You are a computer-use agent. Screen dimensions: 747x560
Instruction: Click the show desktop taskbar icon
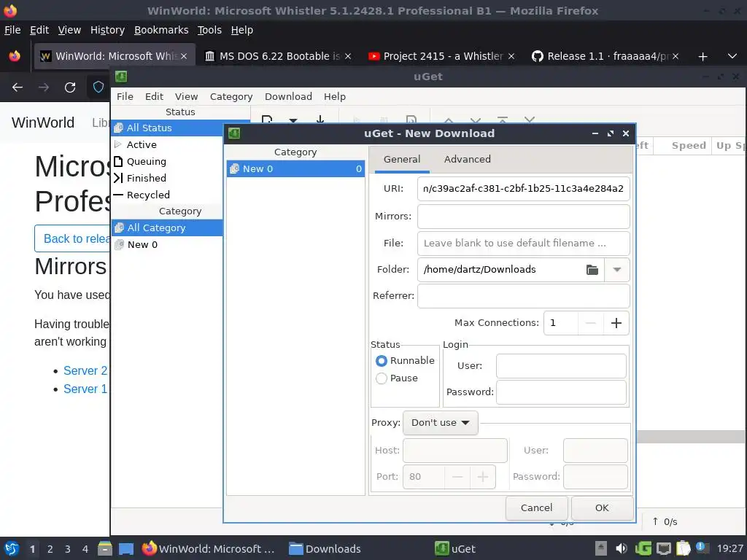(x=125, y=548)
